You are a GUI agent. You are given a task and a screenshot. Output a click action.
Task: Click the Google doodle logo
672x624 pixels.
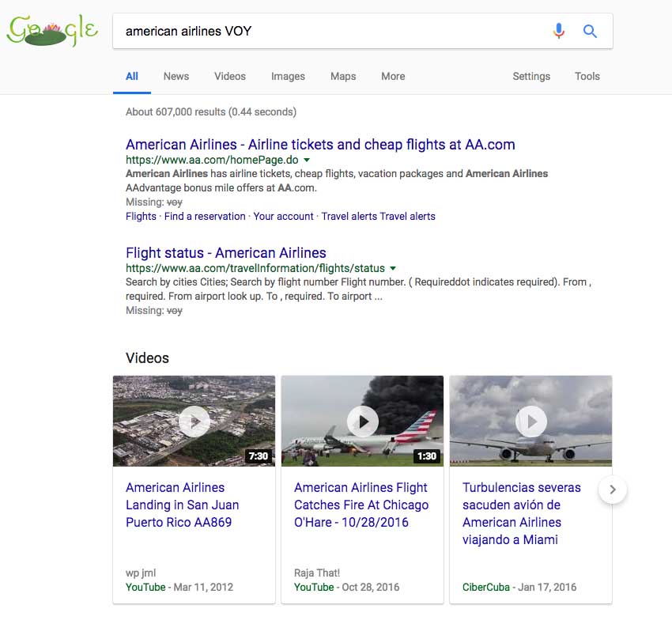coord(53,31)
